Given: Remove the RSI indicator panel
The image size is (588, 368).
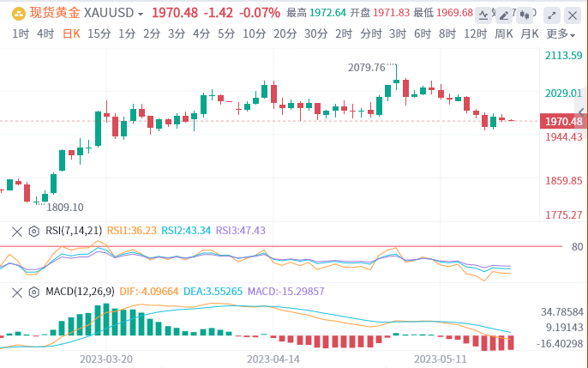Looking at the screenshot, I should (x=17, y=232).
